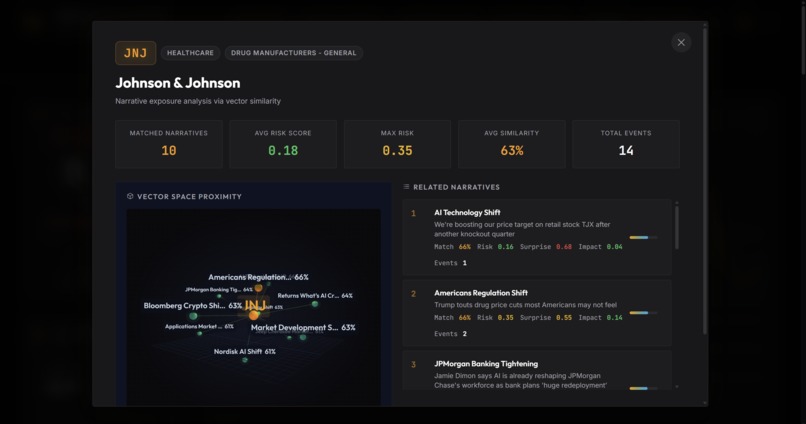This screenshot has height=424, width=806.
Task: Click the Johnson & Johnson title
Action: [x=177, y=83]
